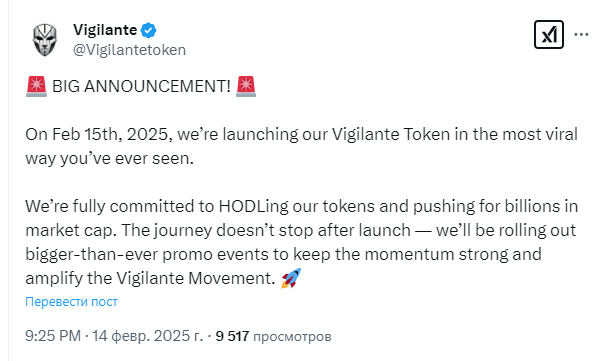Open the @Vigilantetoken handle link

pyautogui.click(x=129, y=50)
